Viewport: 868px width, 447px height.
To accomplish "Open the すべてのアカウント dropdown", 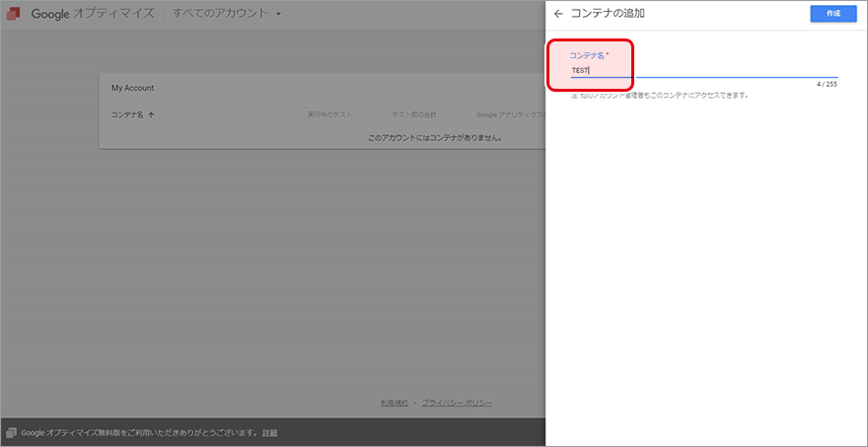I will (x=227, y=13).
